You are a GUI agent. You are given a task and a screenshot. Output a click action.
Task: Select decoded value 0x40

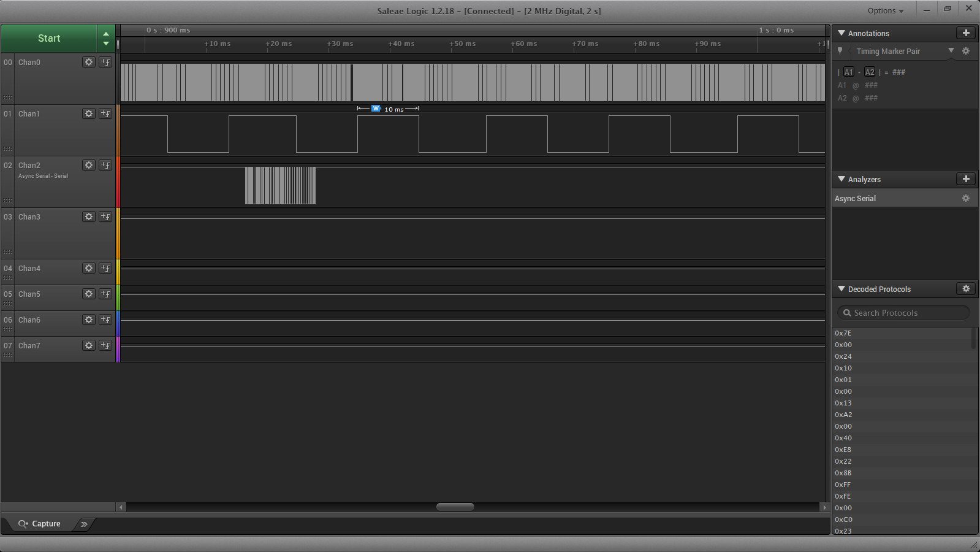pos(843,438)
